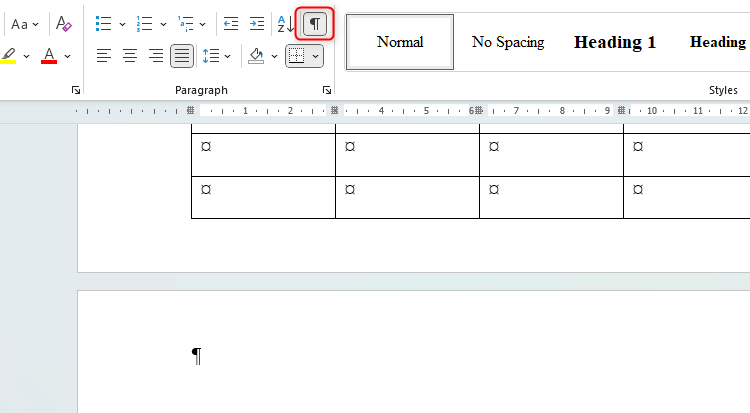This screenshot has height=413, width=750.
Task: Center align the paragraph text
Action: pos(130,56)
